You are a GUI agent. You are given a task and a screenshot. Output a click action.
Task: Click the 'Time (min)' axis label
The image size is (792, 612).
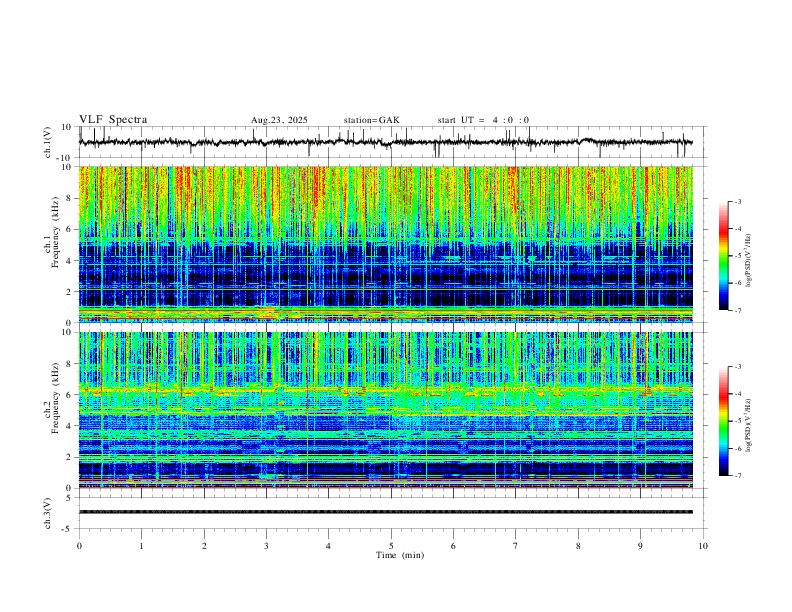[400, 555]
